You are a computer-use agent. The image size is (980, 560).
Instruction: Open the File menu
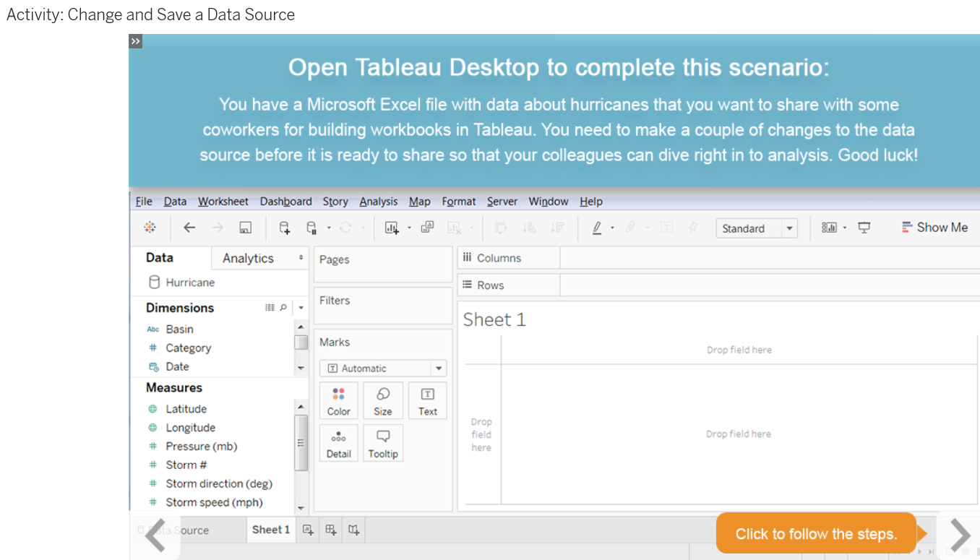click(x=144, y=202)
